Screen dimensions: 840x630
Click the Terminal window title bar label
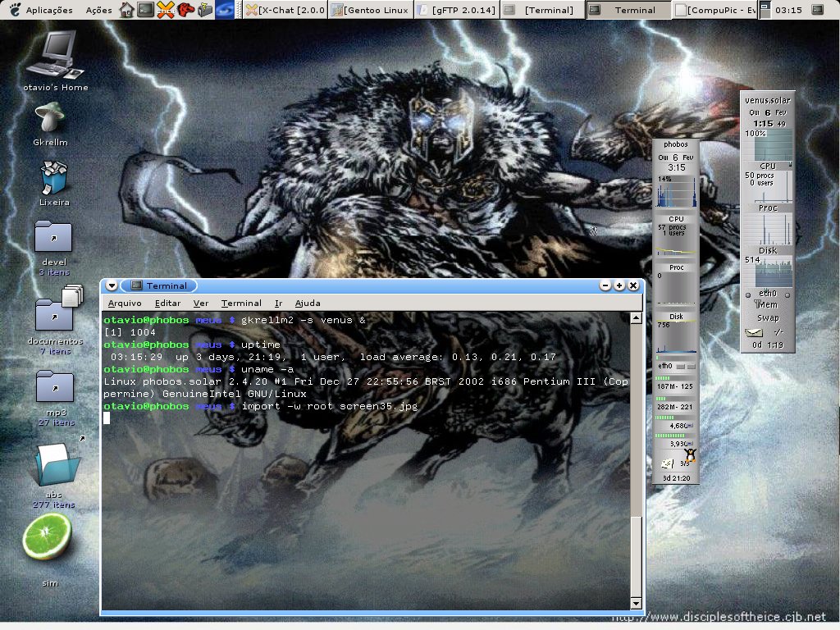point(167,285)
